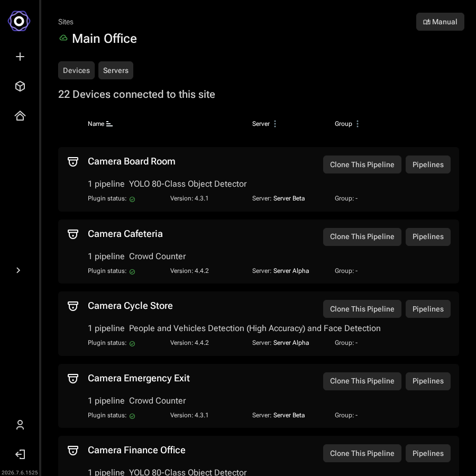476x476 pixels.
Task: Open Server column options menu
Action: click(275, 124)
